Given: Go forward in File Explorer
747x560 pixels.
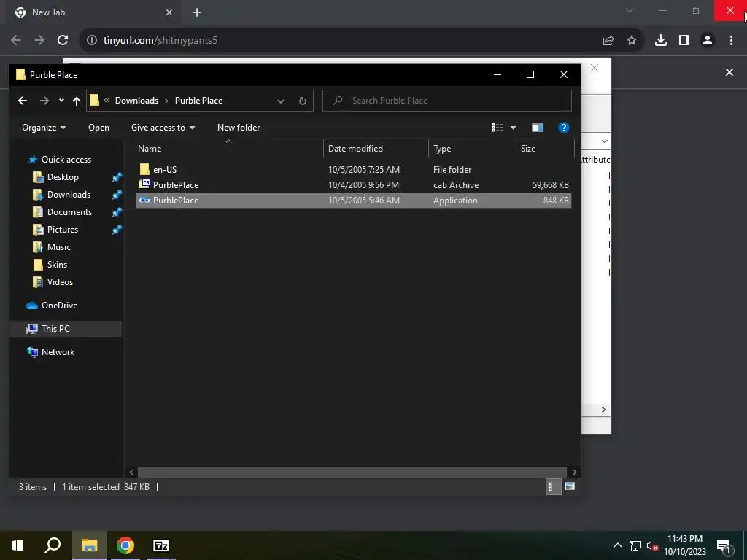Looking at the screenshot, I should coord(44,101).
